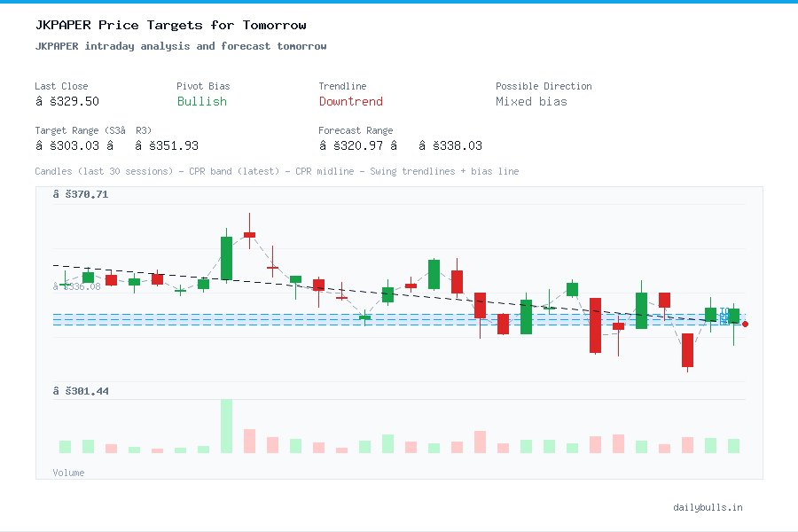Click the chart legend description line
Image resolution: width=798 pixels, height=532 pixels.
[275, 171]
